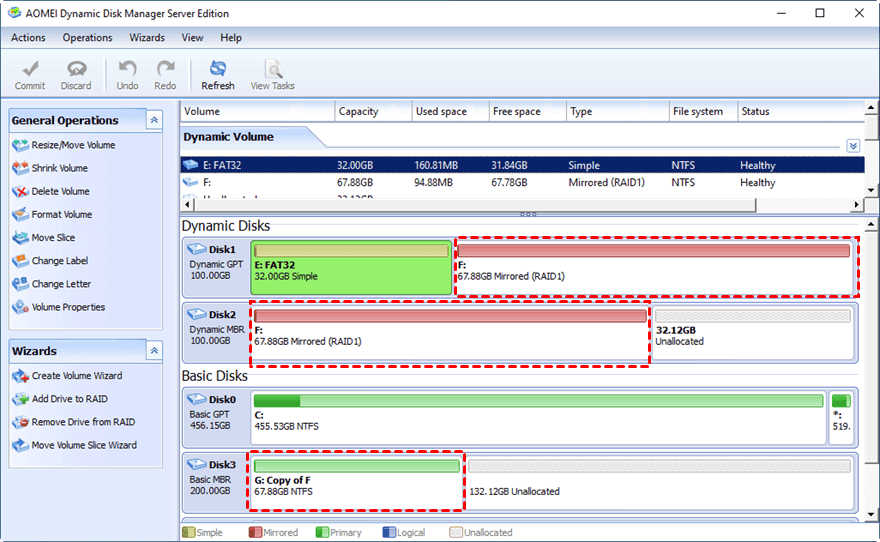The width and height of the screenshot is (880, 542).
Task: Choose Shrink Volume in sidebar
Action: point(59,168)
